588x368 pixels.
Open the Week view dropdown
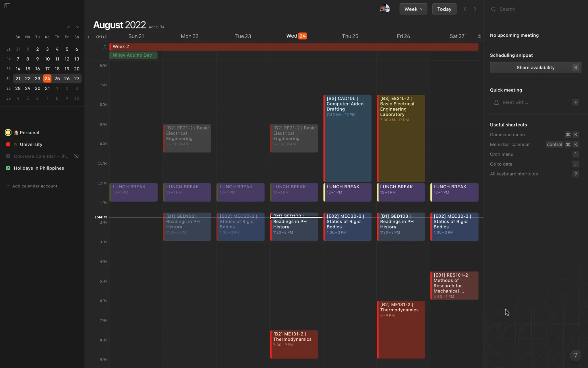tap(413, 9)
